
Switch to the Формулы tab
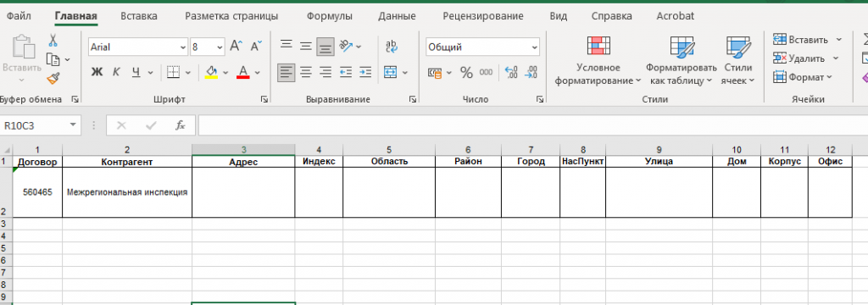pos(330,16)
